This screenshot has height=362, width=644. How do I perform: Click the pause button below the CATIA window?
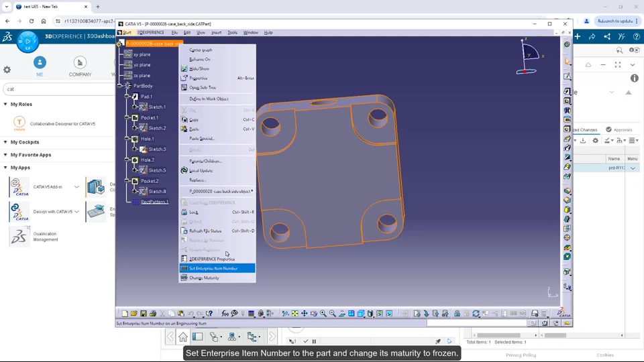click(x=314, y=341)
